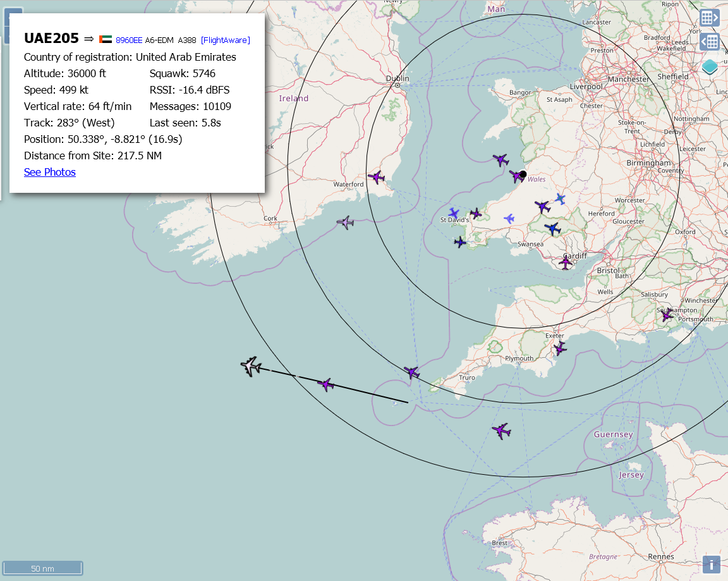Click the map info attribution button
This screenshot has width=728, height=581.
(x=712, y=565)
